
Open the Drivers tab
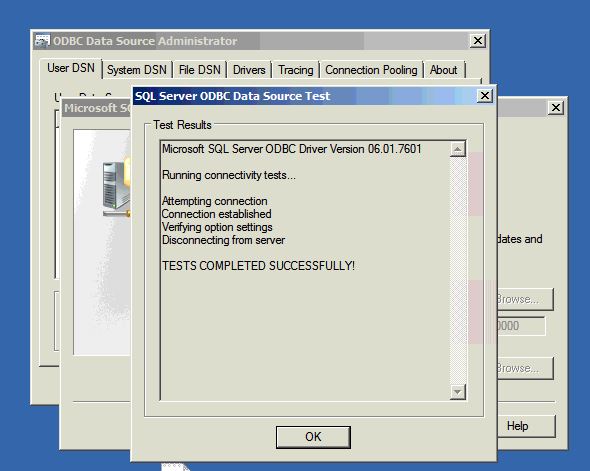pos(249,70)
